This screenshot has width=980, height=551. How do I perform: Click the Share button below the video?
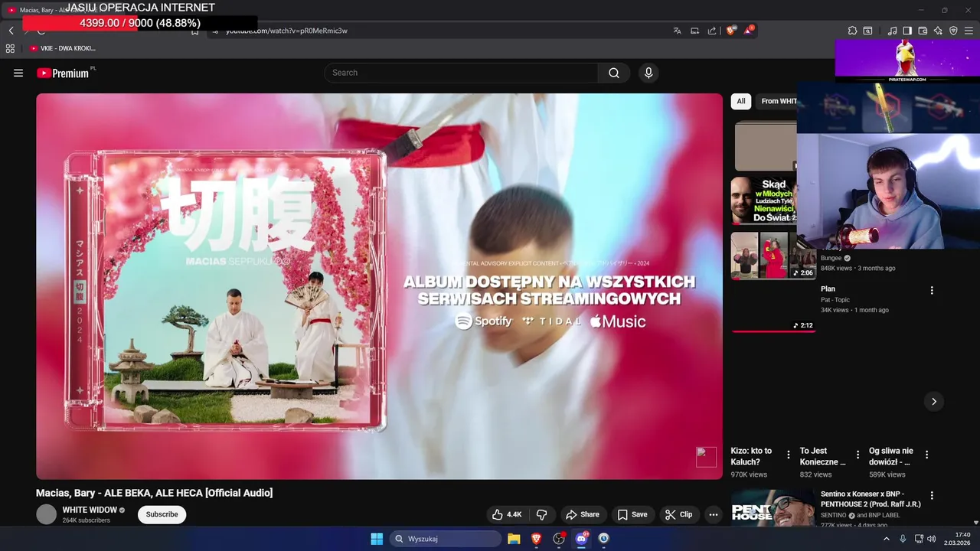(582, 514)
